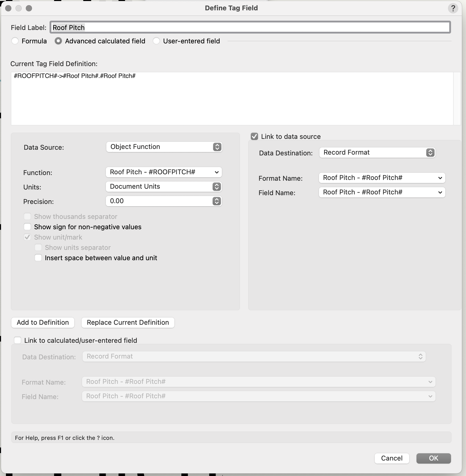
Task: Expand the enabled Format Name dropdown
Action: (382, 178)
